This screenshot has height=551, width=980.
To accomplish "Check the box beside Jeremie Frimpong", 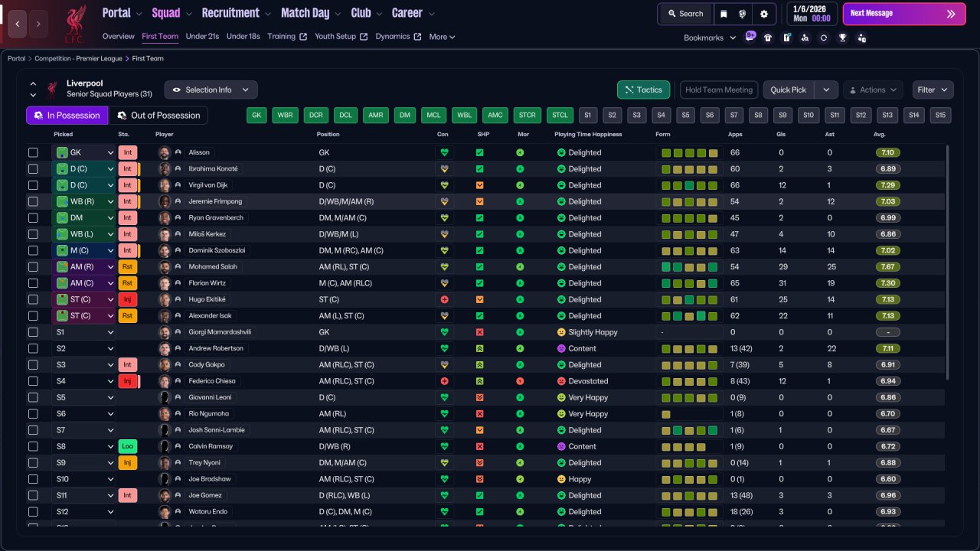I will 33,201.
